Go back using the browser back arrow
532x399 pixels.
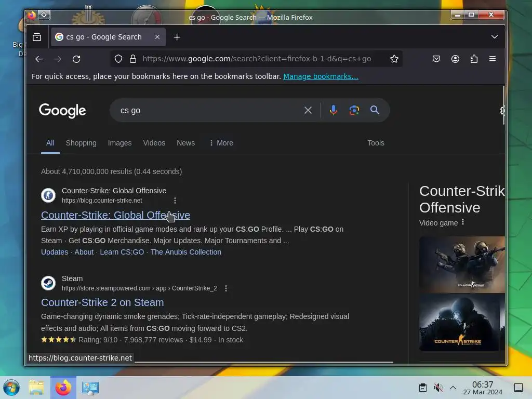(39, 59)
